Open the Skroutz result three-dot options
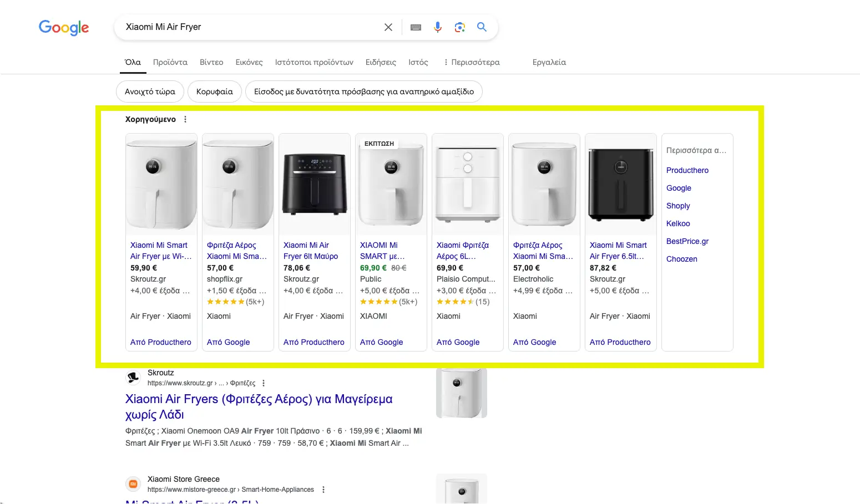The image size is (860, 504). pyautogui.click(x=264, y=383)
